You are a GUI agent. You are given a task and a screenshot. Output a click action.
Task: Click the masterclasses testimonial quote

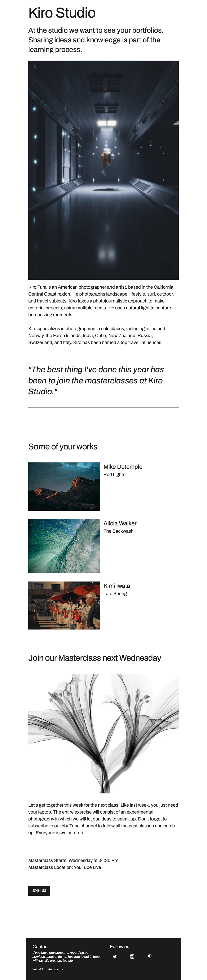(x=96, y=380)
